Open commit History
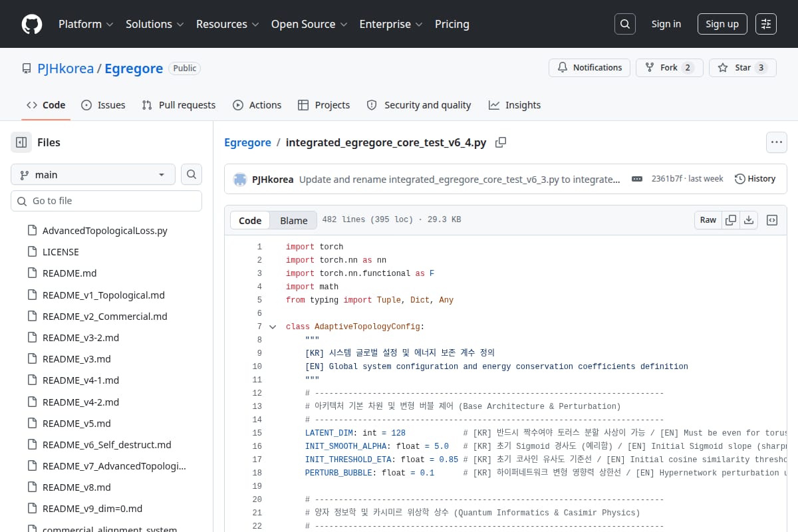Screen dimensions: 798x532 tap(755, 179)
